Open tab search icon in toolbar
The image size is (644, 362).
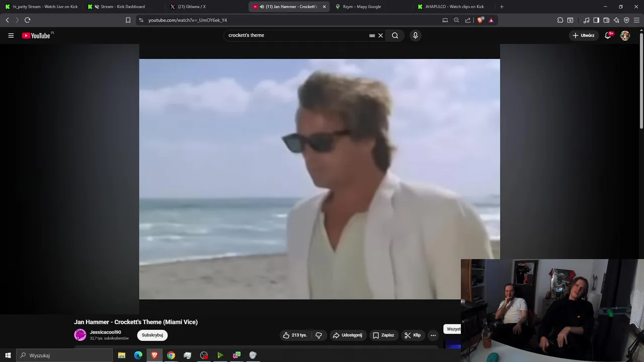(570, 20)
